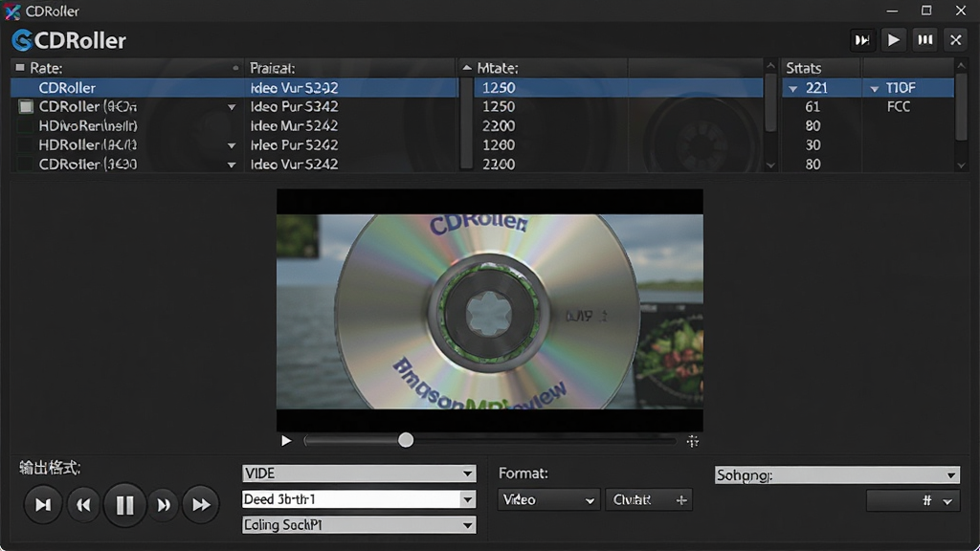Click the Clvatt button
The width and height of the screenshot is (980, 551).
click(x=649, y=499)
